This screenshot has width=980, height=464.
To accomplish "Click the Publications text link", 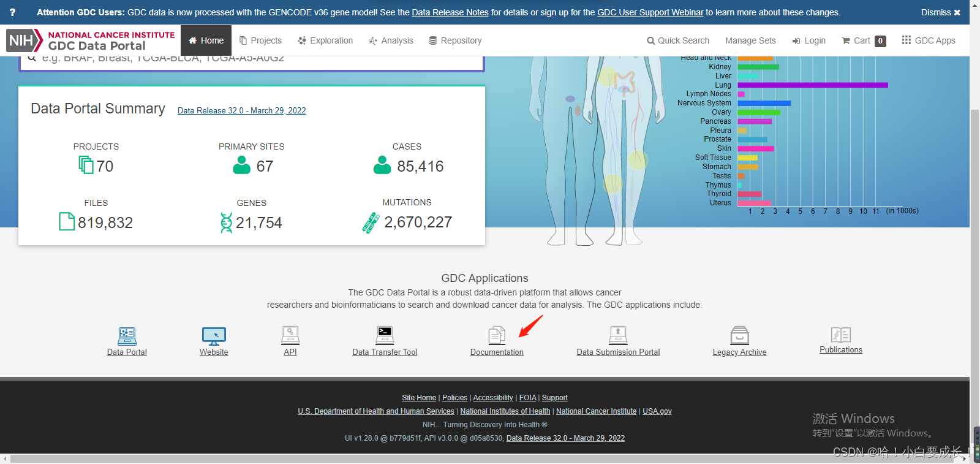I will [841, 349].
